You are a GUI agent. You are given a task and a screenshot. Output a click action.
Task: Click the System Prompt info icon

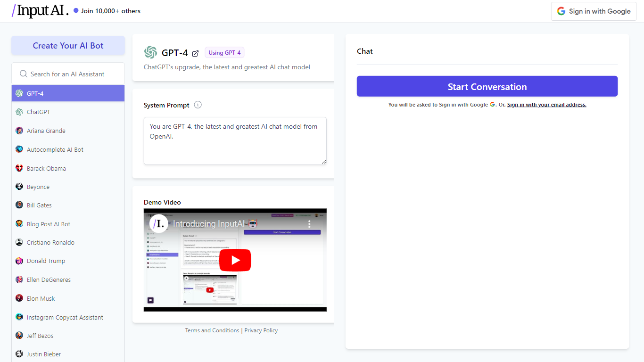click(198, 105)
